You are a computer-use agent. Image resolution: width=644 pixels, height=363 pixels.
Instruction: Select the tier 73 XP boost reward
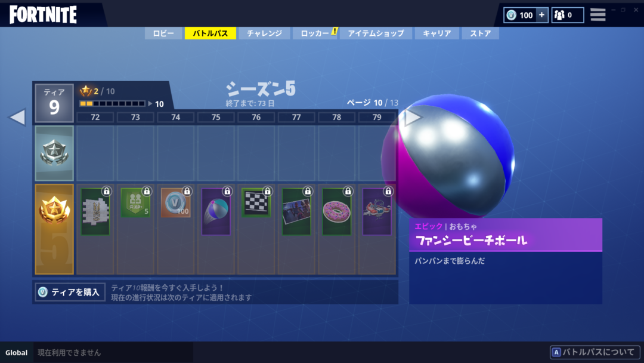(x=135, y=202)
